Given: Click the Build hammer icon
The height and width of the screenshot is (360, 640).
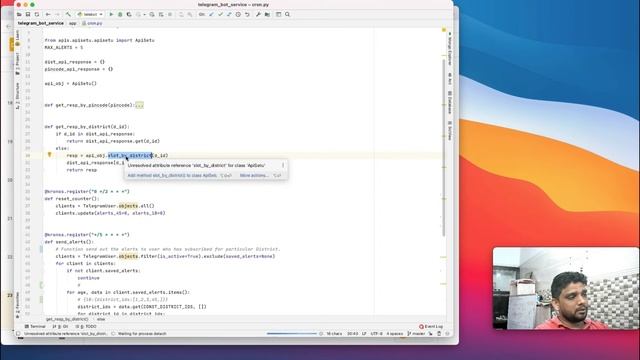Looking at the screenshot, I should click(x=68, y=14).
